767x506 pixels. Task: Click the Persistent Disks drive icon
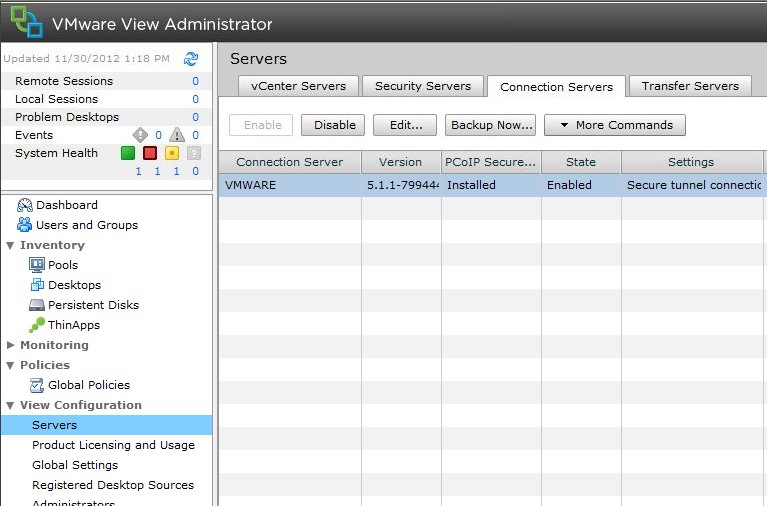tap(37, 305)
